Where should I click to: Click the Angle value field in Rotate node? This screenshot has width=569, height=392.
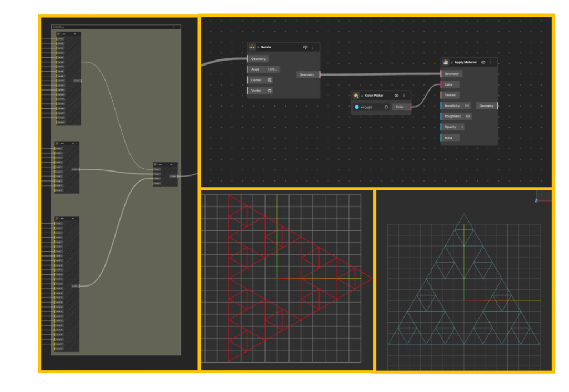[x=272, y=69]
